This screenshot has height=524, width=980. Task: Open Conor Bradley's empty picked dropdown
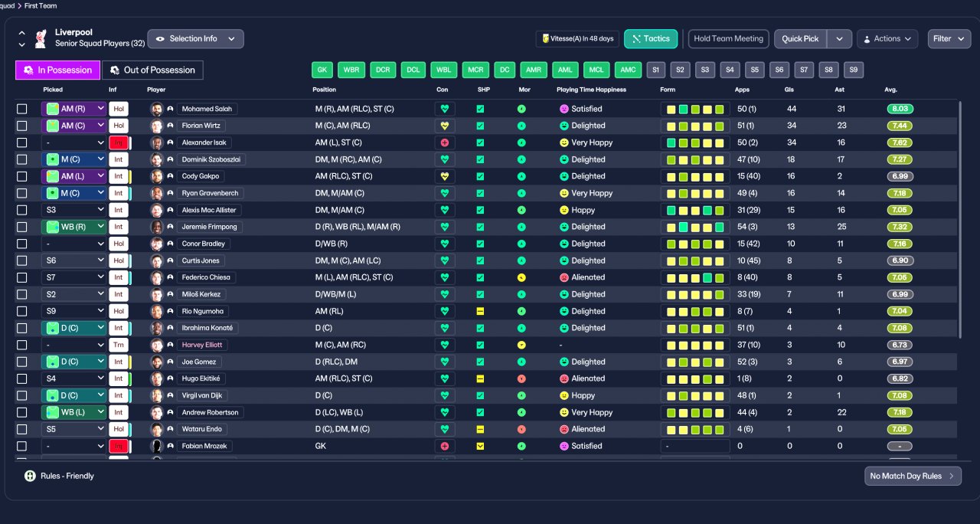coord(73,244)
